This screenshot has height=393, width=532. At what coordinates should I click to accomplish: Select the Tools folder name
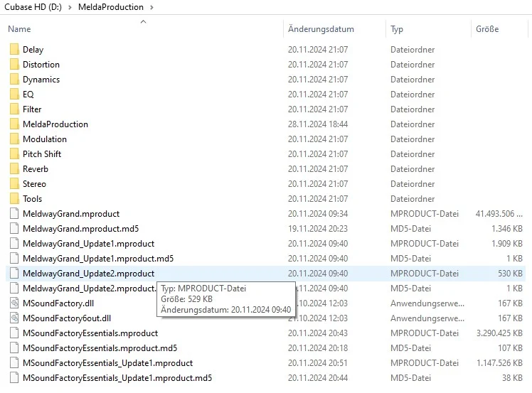(x=33, y=199)
